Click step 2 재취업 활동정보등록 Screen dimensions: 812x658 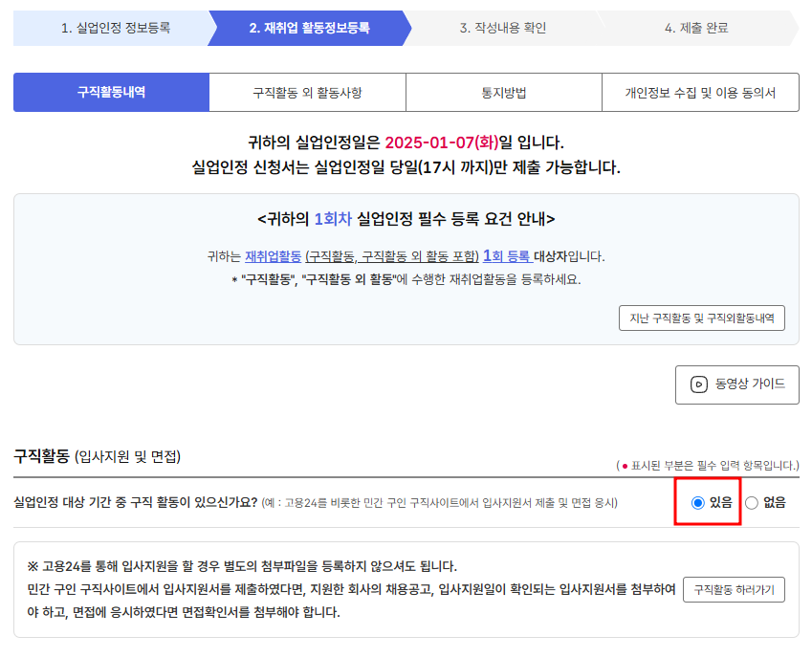tap(309, 28)
